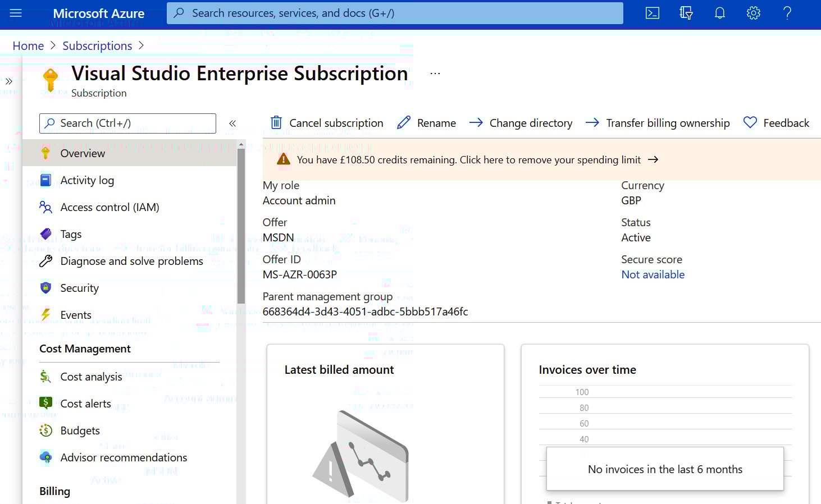
Task: Open Cost alerts
Action: (130, 404)
